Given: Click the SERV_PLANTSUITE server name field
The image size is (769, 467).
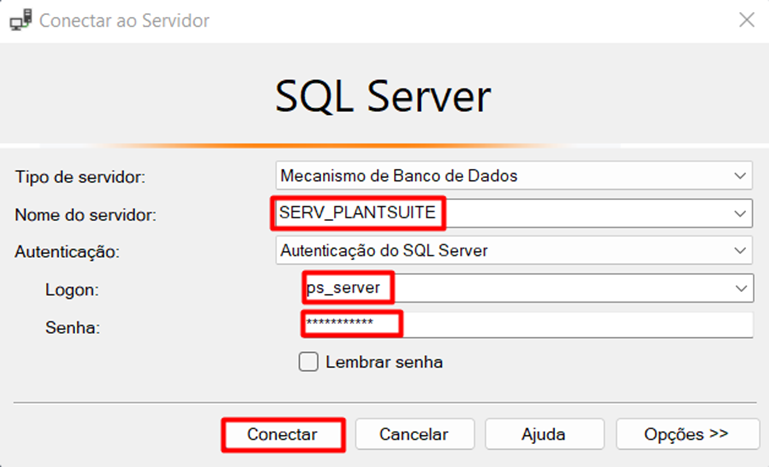Looking at the screenshot, I should tap(513, 213).
